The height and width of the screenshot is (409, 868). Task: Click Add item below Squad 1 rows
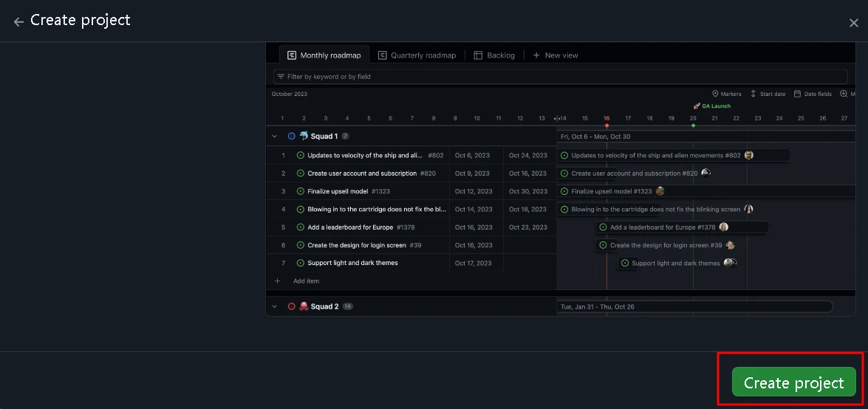coord(306,281)
